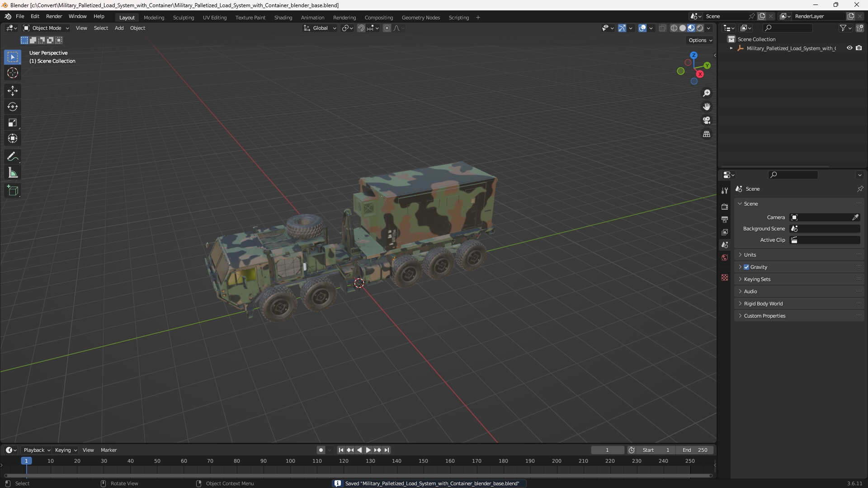
Task: Choose the Rotate tool
Action: click(x=13, y=107)
